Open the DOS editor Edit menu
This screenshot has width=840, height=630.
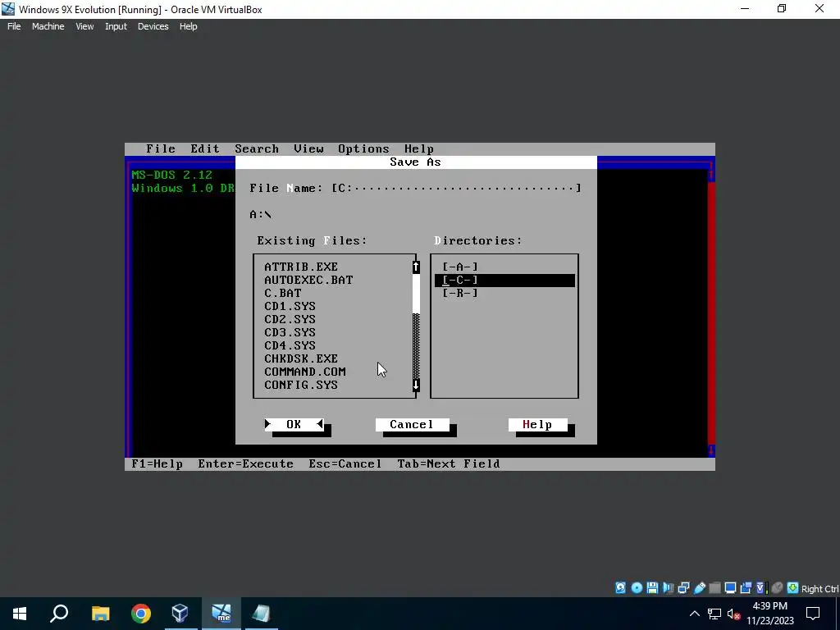pyautogui.click(x=205, y=149)
